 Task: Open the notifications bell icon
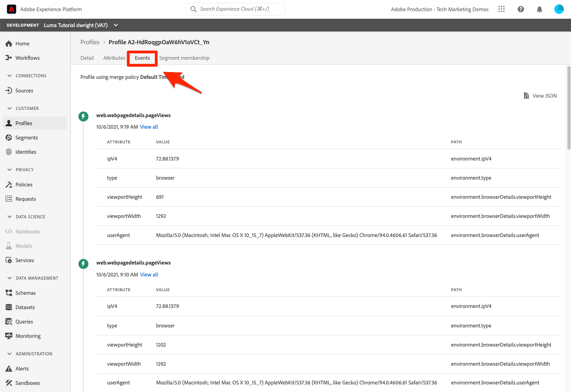click(540, 9)
